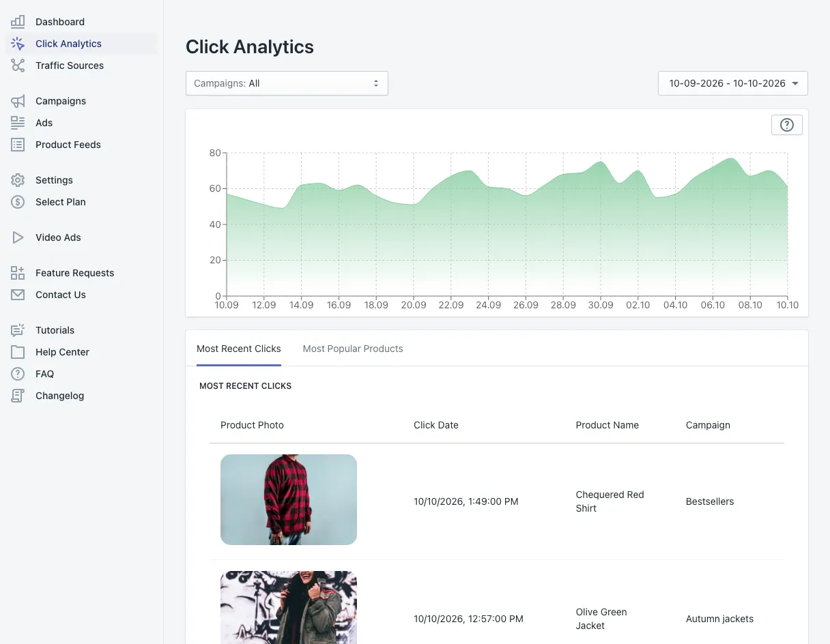830x644 pixels.
Task: Switch to Most Recent Clicks tab
Action: point(239,349)
